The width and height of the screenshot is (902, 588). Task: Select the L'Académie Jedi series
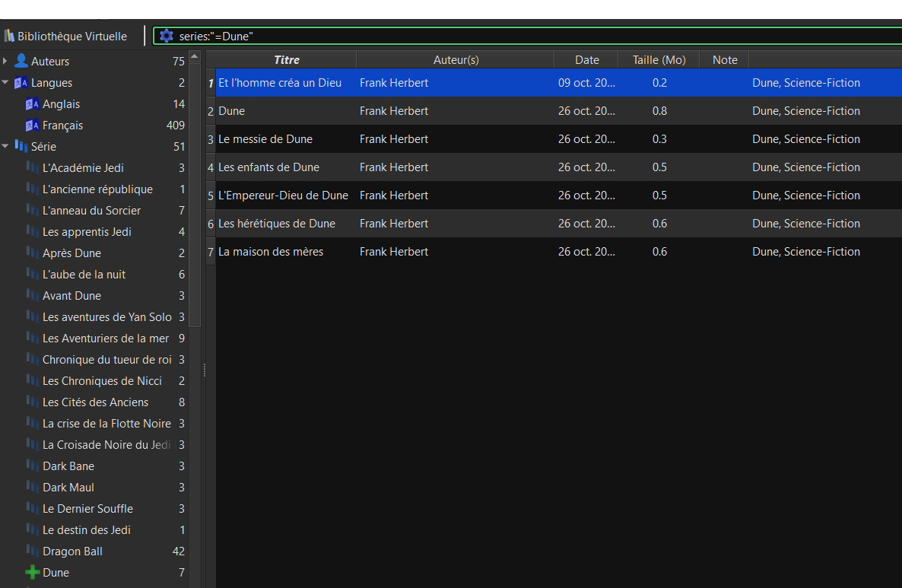point(83,168)
